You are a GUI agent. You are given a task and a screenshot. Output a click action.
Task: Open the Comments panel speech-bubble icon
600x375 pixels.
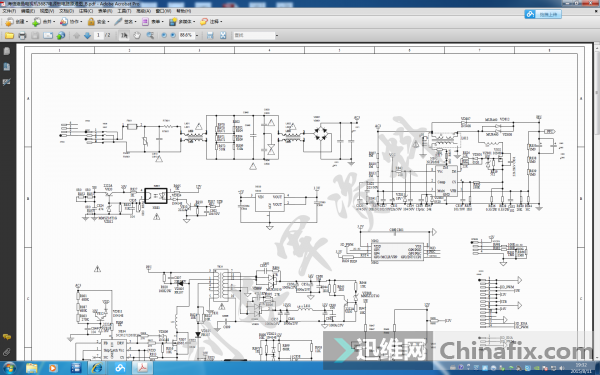tap(7, 337)
